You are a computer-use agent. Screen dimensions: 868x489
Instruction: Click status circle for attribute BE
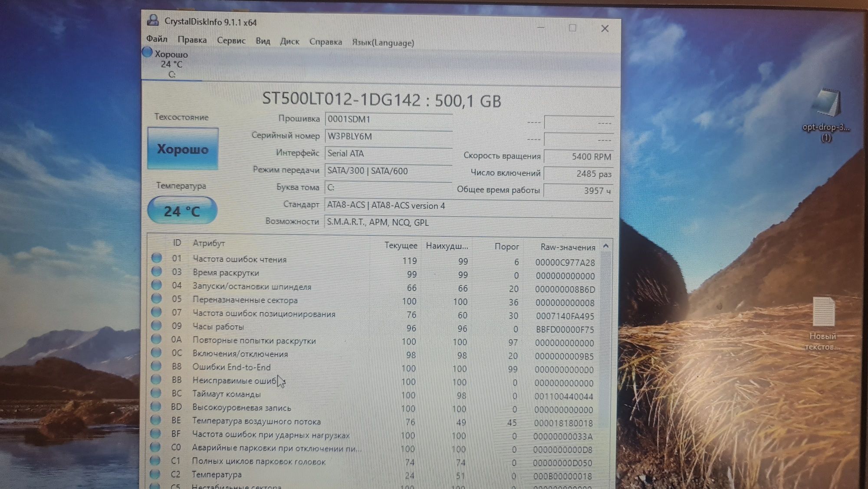point(155,420)
